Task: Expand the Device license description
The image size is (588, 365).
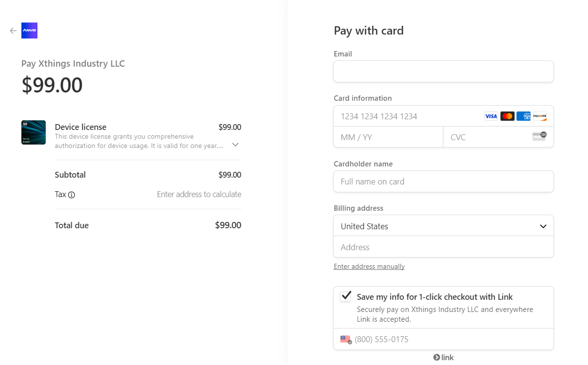Action: coord(235,145)
